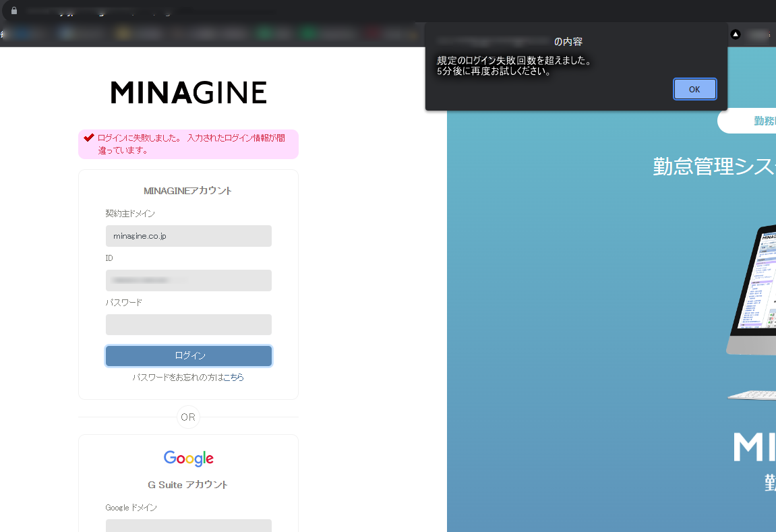Focus the パスワード input field
Image resolution: width=776 pixels, height=532 pixels.
tap(189, 324)
